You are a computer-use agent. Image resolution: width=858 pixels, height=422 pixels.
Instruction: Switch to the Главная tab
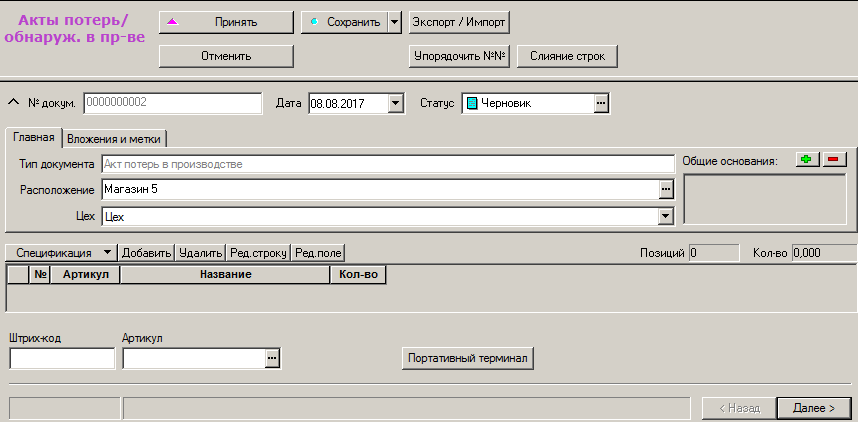tap(34, 138)
